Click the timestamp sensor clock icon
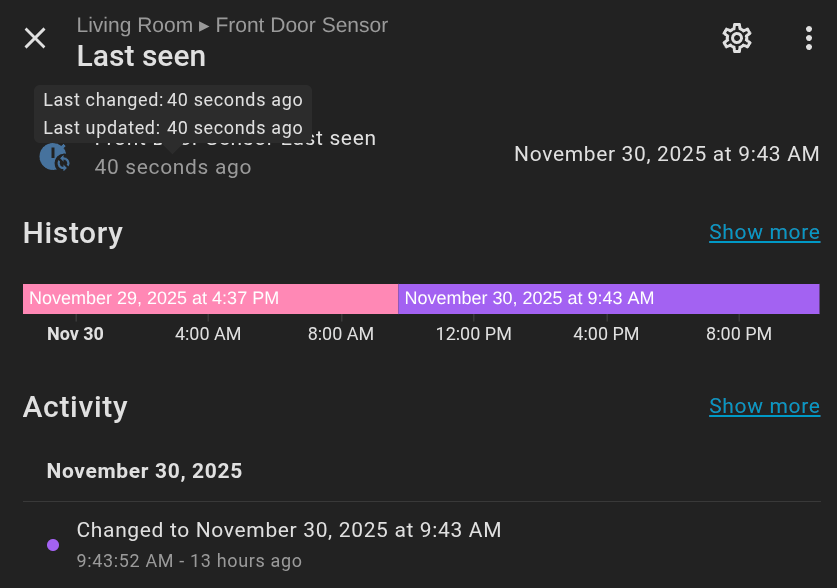The width and height of the screenshot is (837, 588). pos(54,156)
